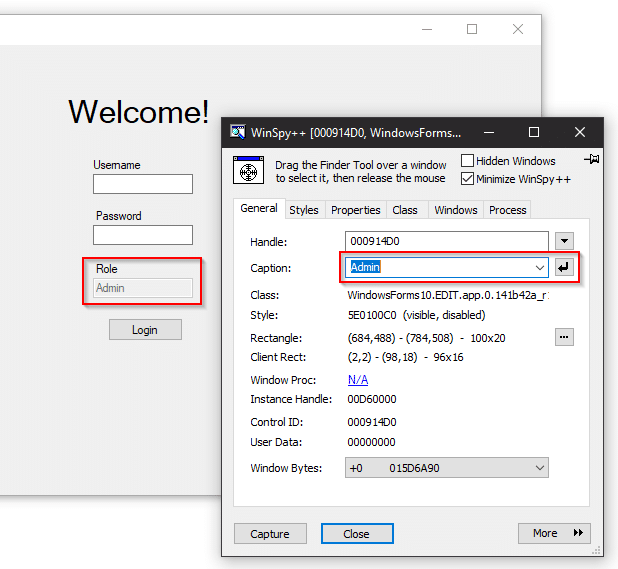Minimize the login form window
The height and width of the screenshot is (569, 618).
427,29
